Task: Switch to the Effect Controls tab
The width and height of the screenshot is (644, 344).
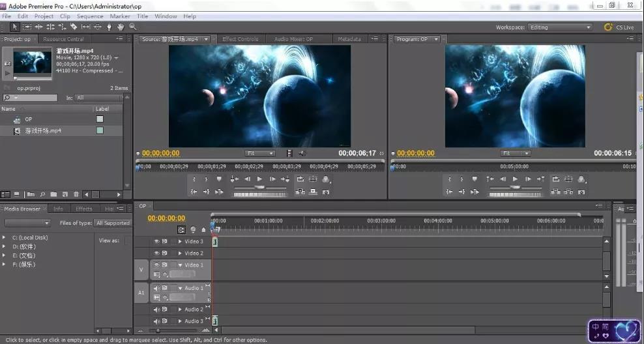Action: point(241,39)
